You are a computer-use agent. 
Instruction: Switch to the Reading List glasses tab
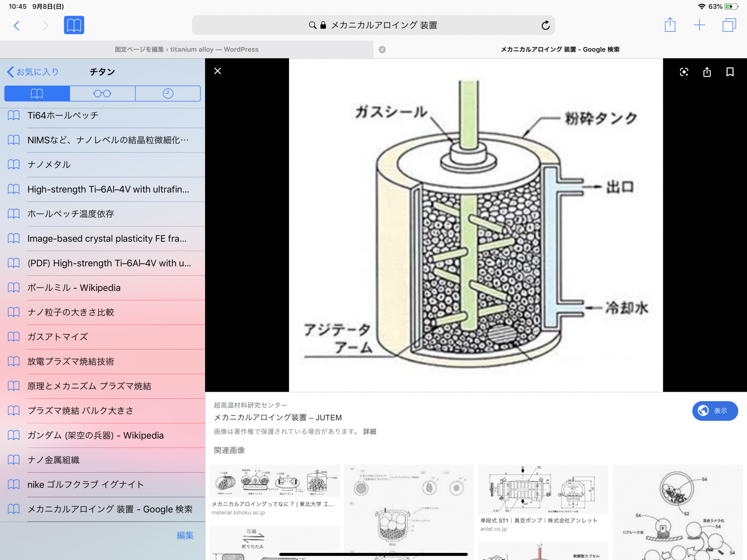[x=102, y=93]
